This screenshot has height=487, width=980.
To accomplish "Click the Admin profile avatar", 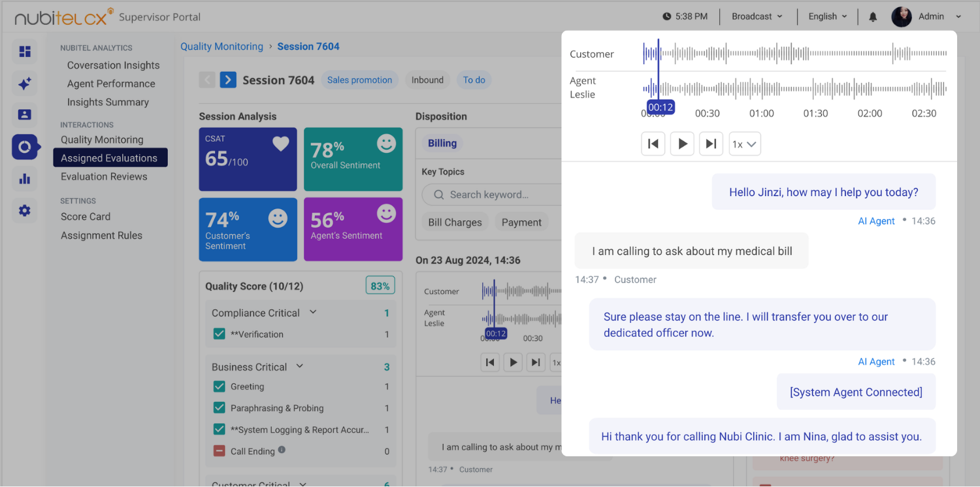I will (x=902, y=17).
